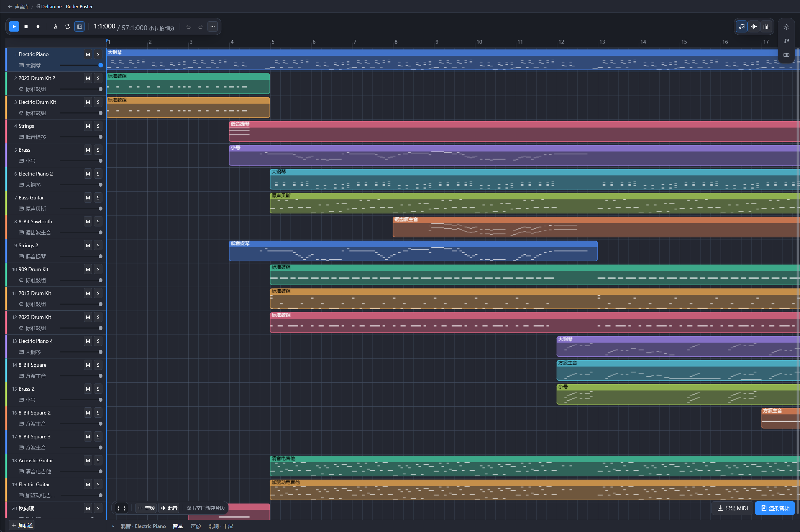This screenshot has width=800, height=532.
Task: Toggle the track panel follow-playhead icon
Action: coord(79,26)
